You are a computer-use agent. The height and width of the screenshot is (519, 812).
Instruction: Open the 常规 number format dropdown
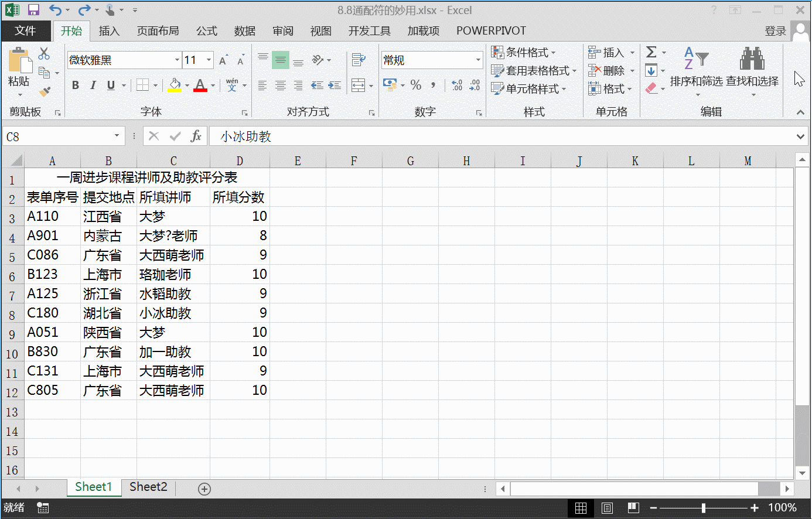pyautogui.click(x=477, y=60)
